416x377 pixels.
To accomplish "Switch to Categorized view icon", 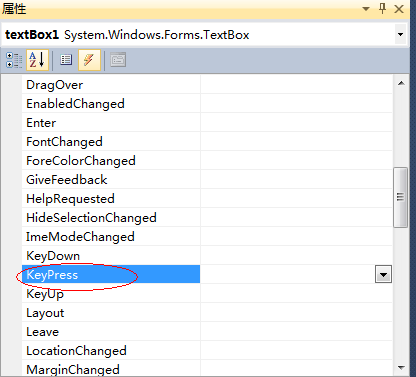I will (x=14, y=60).
